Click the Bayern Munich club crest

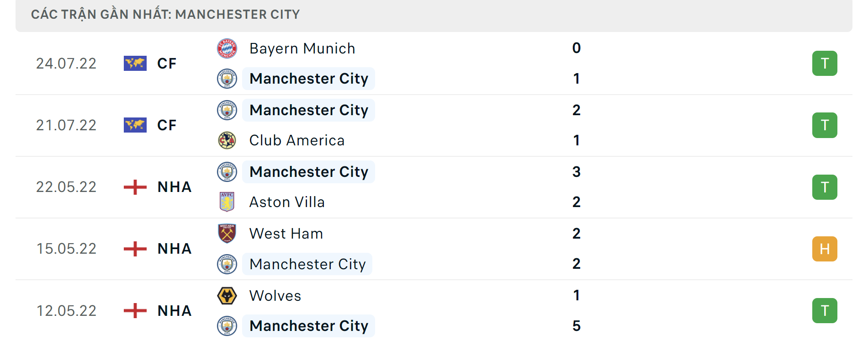(x=227, y=48)
